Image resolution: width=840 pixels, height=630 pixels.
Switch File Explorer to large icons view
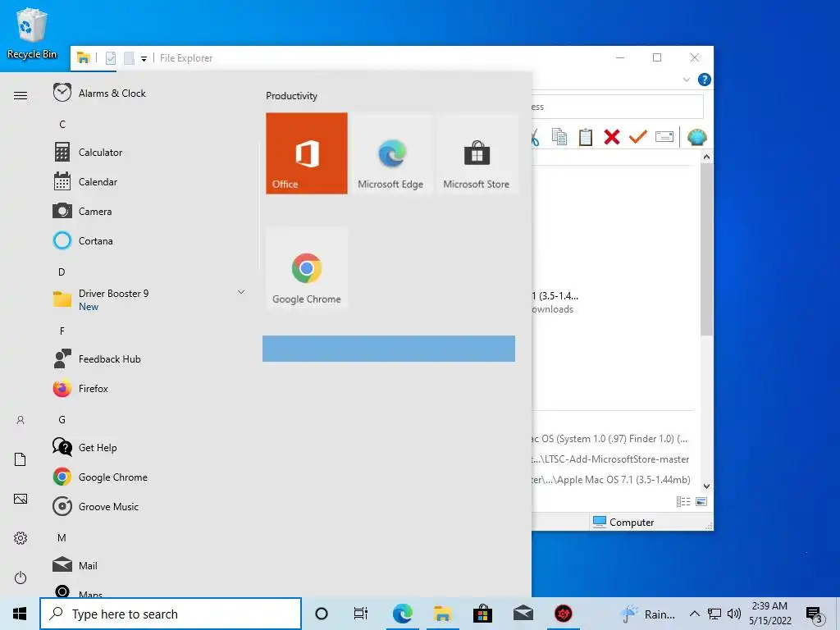click(x=701, y=501)
